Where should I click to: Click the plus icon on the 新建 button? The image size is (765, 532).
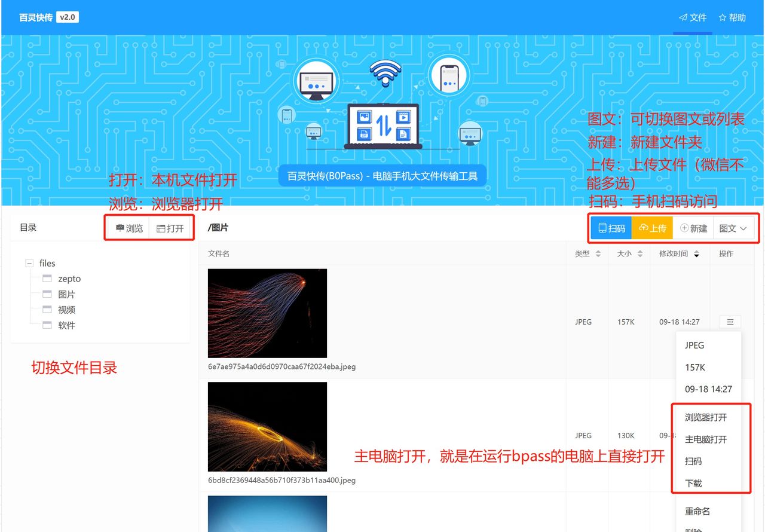coord(684,228)
